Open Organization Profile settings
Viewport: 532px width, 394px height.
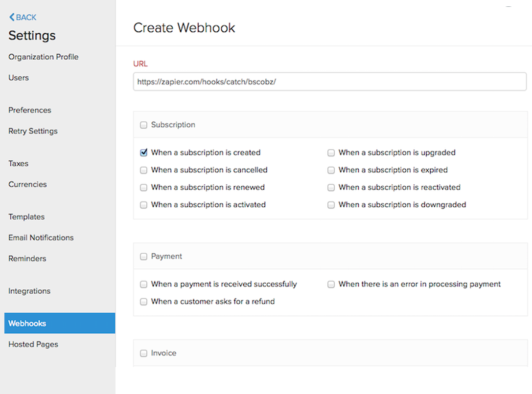click(x=43, y=57)
